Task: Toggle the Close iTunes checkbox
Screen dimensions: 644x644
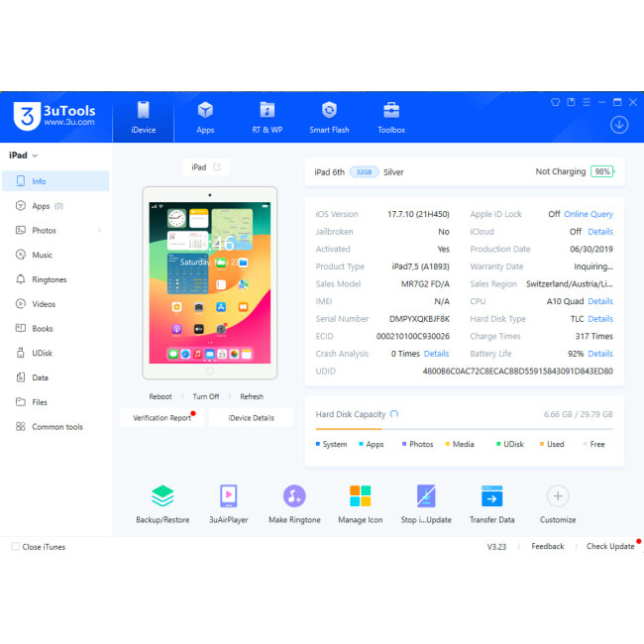Action: tap(16, 547)
